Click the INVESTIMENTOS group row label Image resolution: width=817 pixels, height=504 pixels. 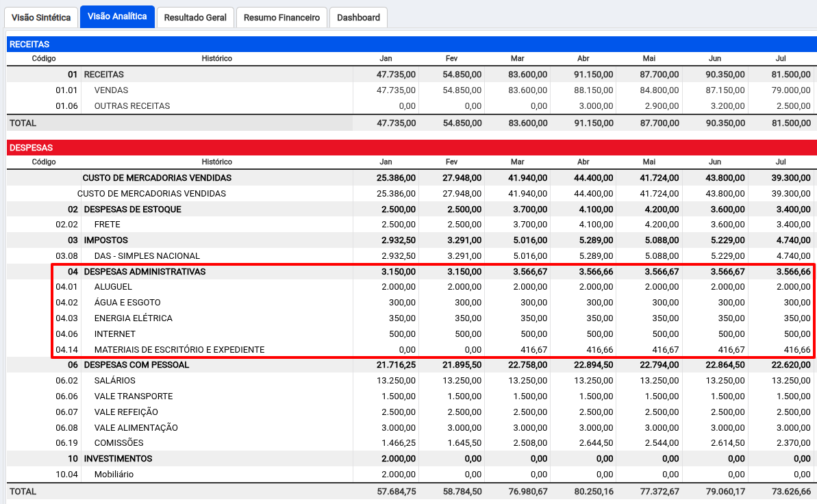118,459
